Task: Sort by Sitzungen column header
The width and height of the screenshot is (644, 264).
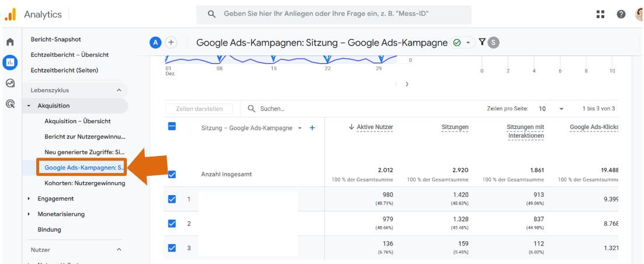Action: click(455, 128)
